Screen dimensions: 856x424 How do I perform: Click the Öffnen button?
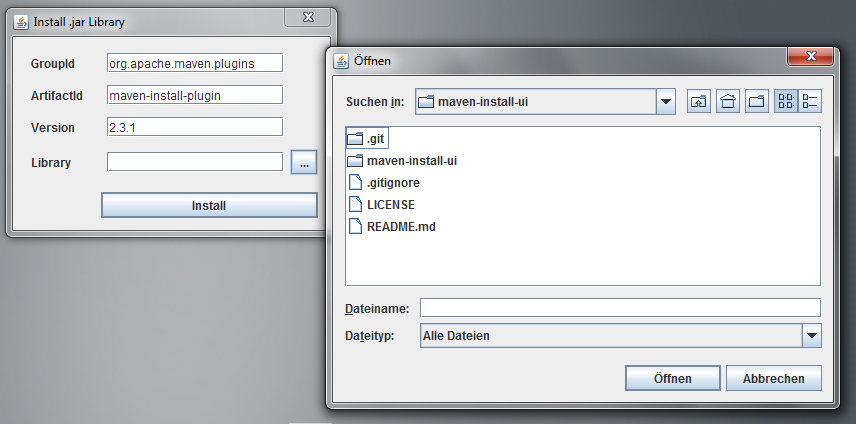point(673,378)
